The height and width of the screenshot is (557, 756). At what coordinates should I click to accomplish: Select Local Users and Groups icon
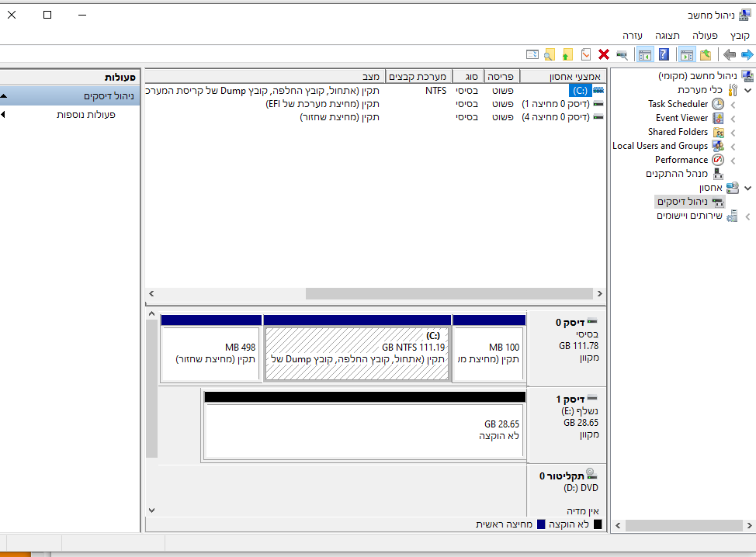718,146
